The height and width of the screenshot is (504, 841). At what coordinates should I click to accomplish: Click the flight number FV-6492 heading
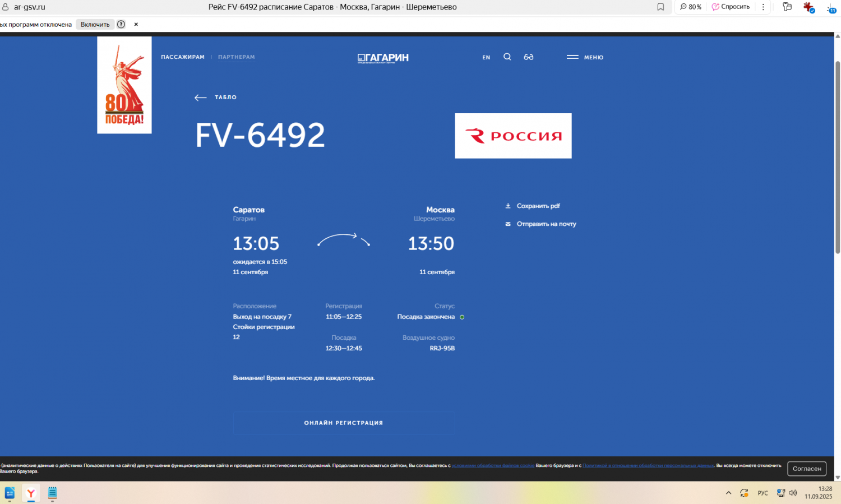click(260, 135)
